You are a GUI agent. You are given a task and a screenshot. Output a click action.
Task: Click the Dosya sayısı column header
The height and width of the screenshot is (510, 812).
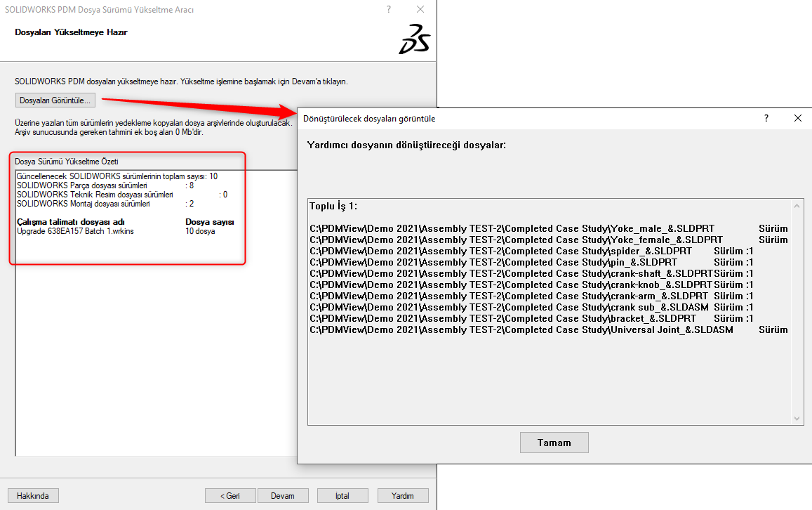210,222
